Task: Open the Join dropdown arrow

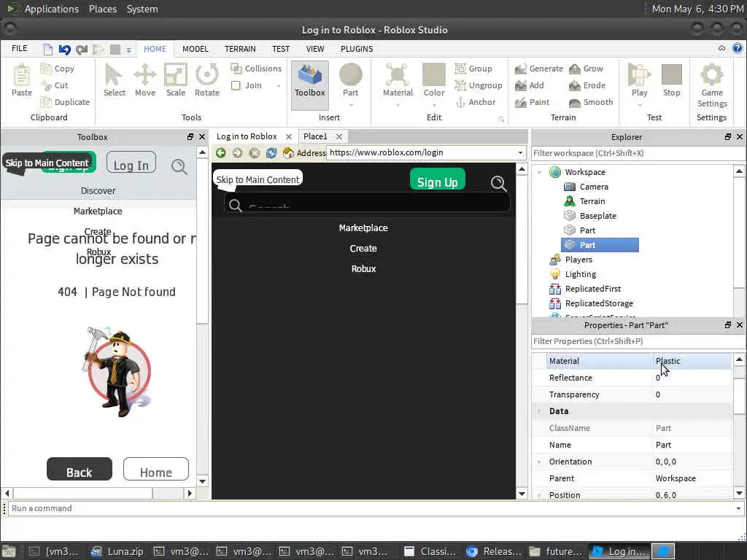Action: [279, 86]
